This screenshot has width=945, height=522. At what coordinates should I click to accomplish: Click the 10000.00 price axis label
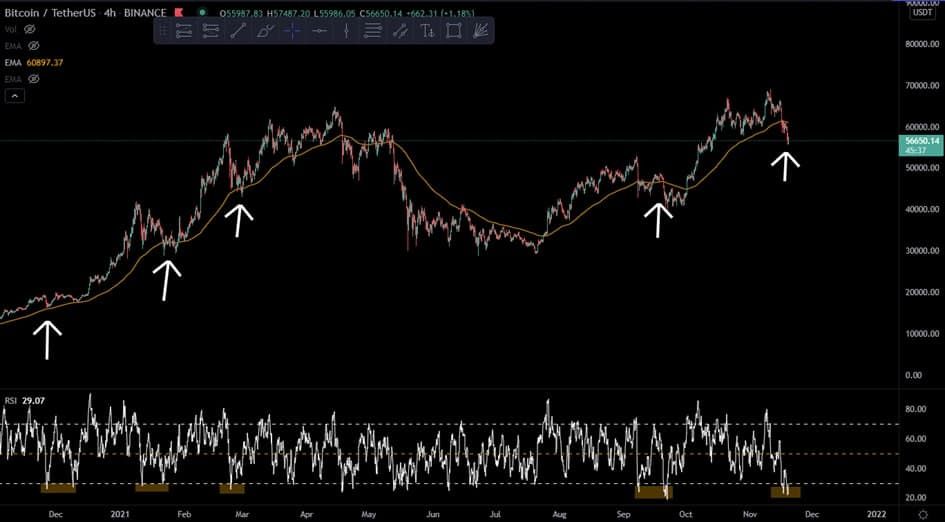922,333
